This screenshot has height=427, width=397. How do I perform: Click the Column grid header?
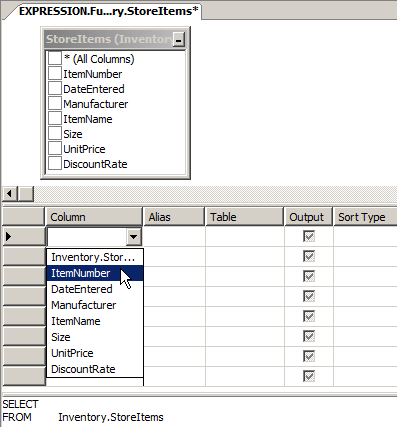94,217
